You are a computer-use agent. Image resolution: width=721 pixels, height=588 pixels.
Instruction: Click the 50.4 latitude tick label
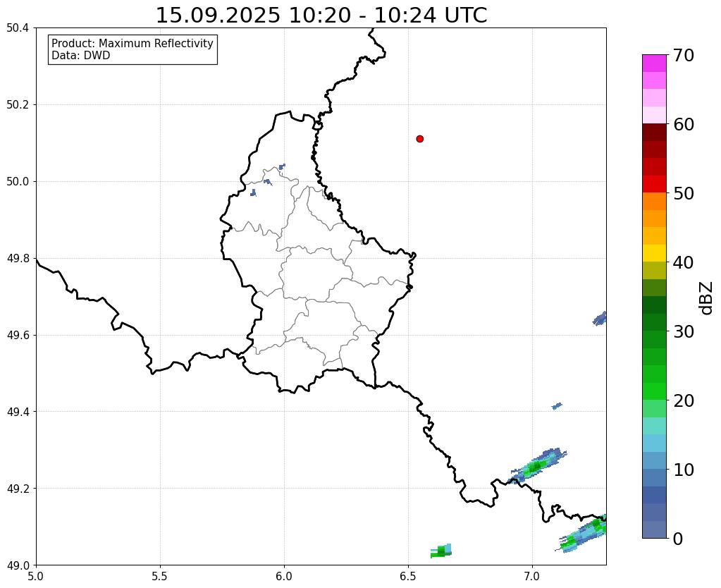coord(18,28)
